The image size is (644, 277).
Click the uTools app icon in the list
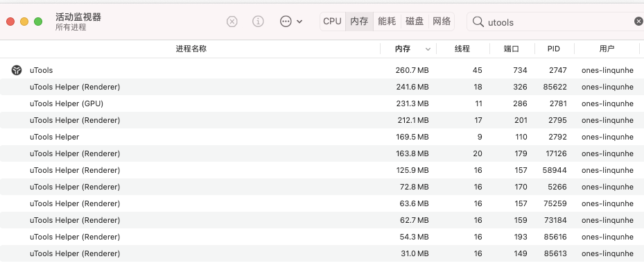pyautogui.click(x=17, y=70)
